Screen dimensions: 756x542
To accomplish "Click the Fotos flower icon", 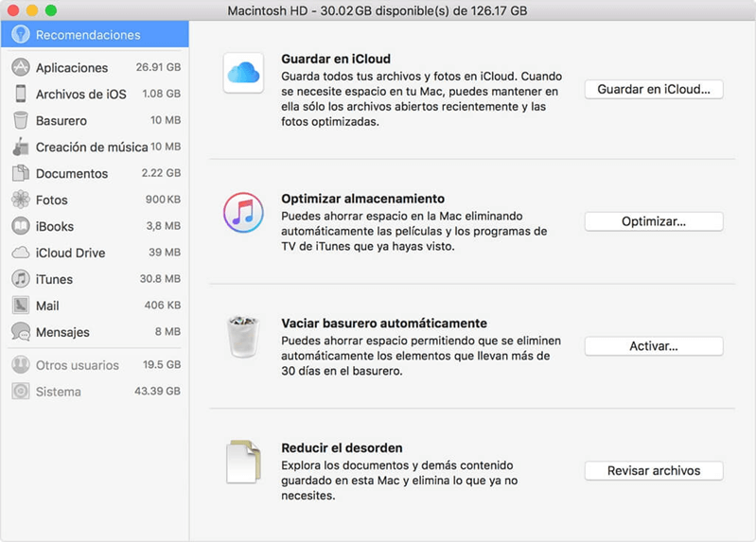I will [20, 200].
